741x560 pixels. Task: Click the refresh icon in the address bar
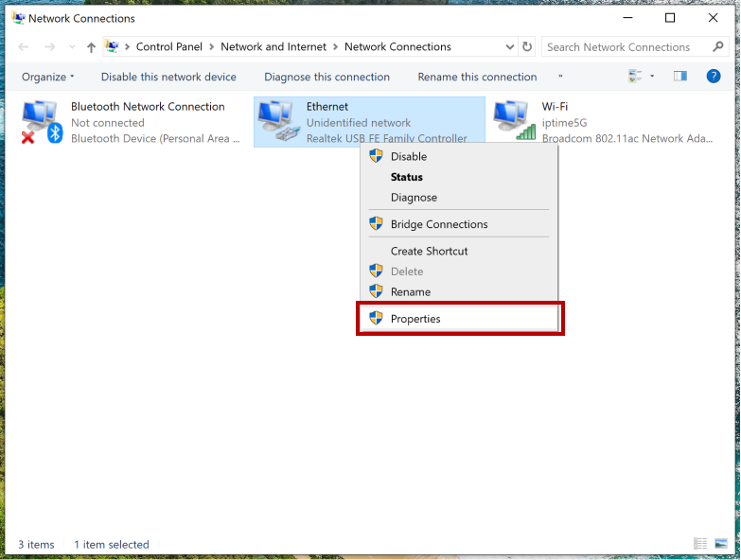528,46
